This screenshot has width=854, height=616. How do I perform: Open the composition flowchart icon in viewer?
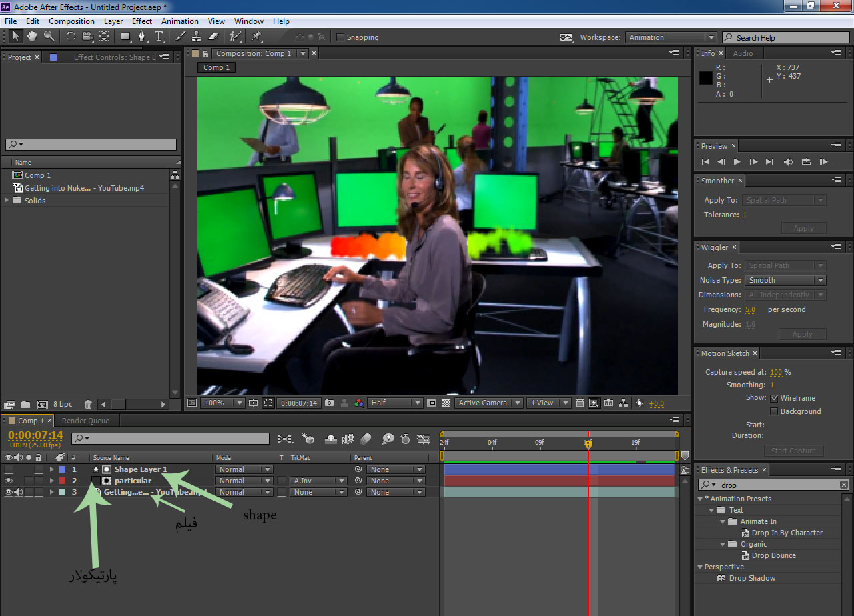coord(623,403)
